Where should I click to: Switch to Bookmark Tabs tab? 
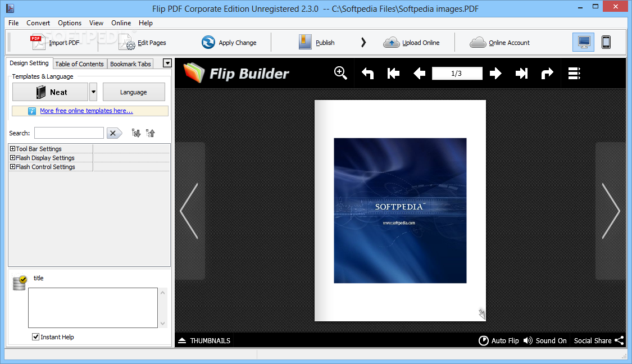[130, 63]
